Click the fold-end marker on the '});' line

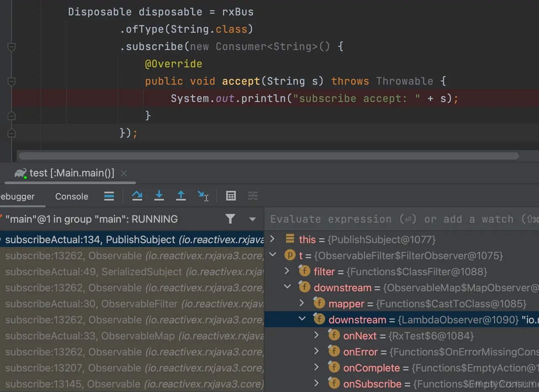pyautogui.click(x=11, y=133)
